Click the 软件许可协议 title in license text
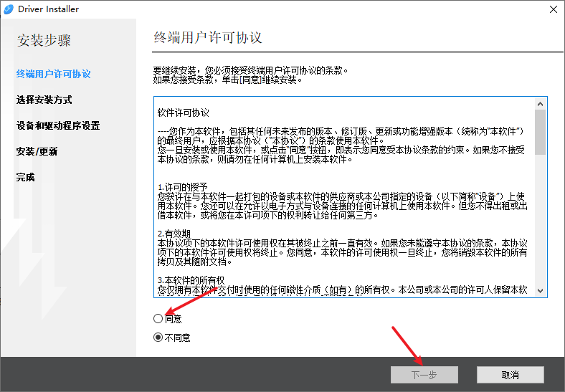Viewport: 565px width, 392px height. (184, 113)
